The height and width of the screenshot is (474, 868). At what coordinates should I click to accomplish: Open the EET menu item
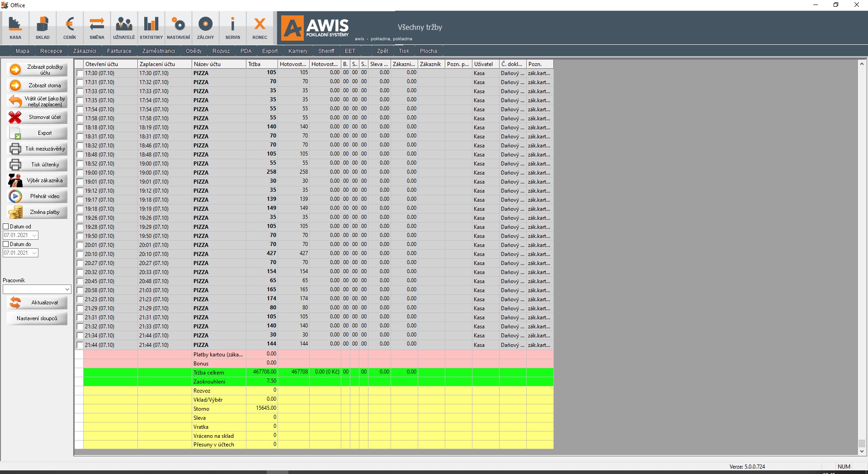350,51
